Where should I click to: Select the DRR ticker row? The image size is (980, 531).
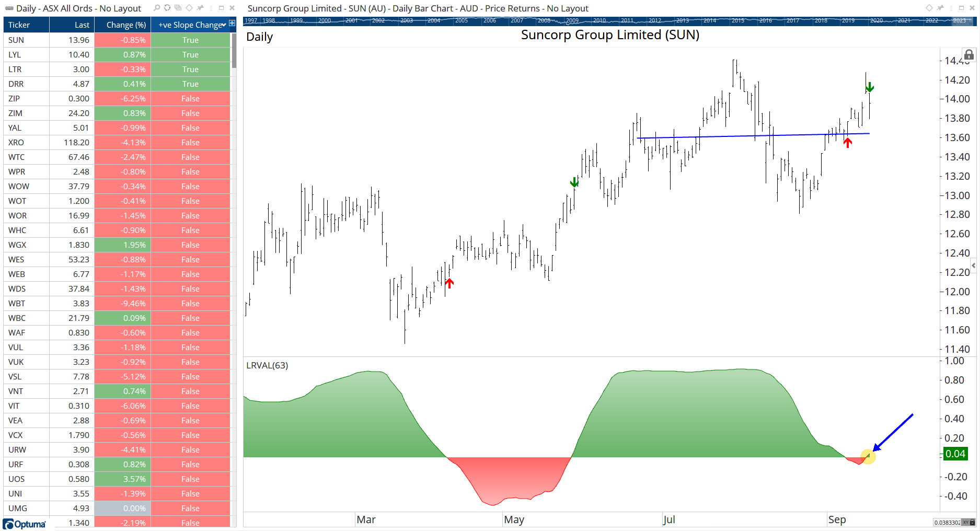click(117, 84)
